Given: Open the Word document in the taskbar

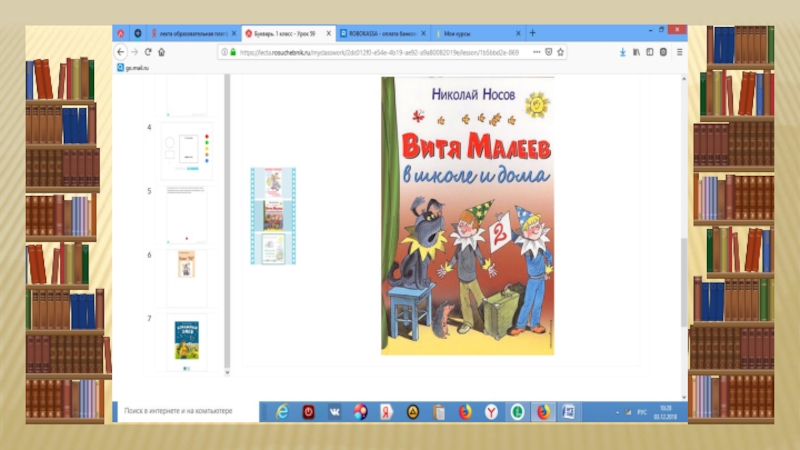Looking at the screenshot, I should tap(569, 411).
